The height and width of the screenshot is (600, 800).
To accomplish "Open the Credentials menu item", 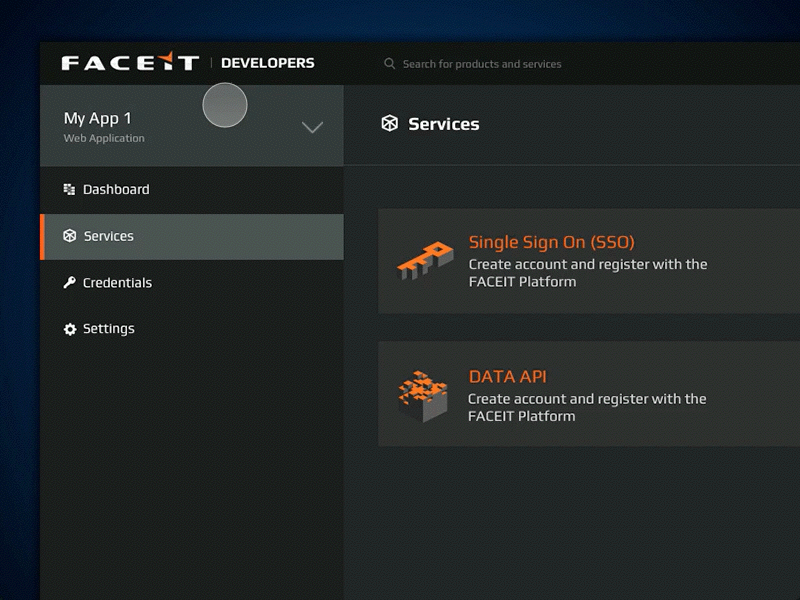I will (x=117, y=283).
